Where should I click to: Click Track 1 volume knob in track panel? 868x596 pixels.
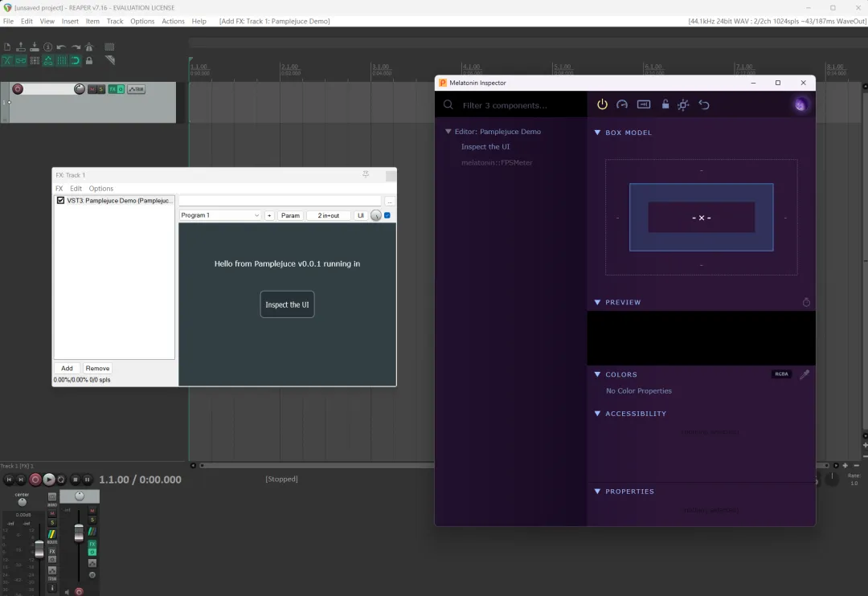(79, 89)
